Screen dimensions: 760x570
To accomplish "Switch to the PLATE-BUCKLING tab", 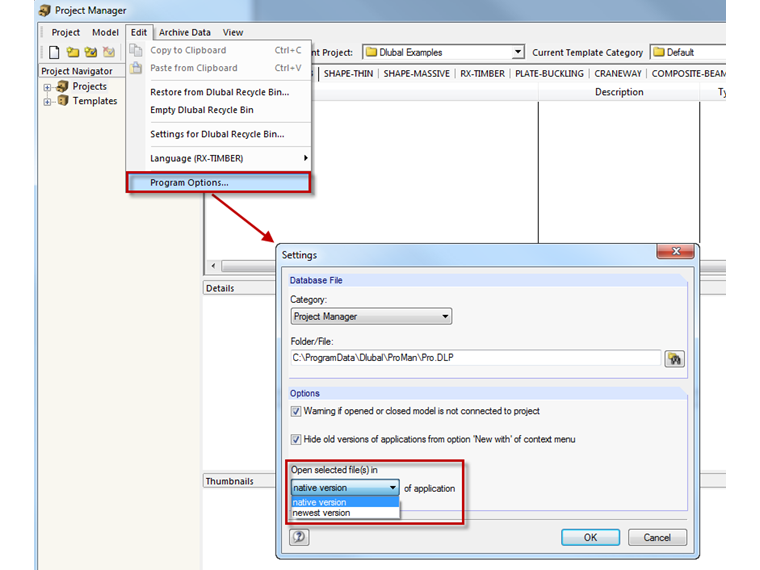I will tap(549, 74).
